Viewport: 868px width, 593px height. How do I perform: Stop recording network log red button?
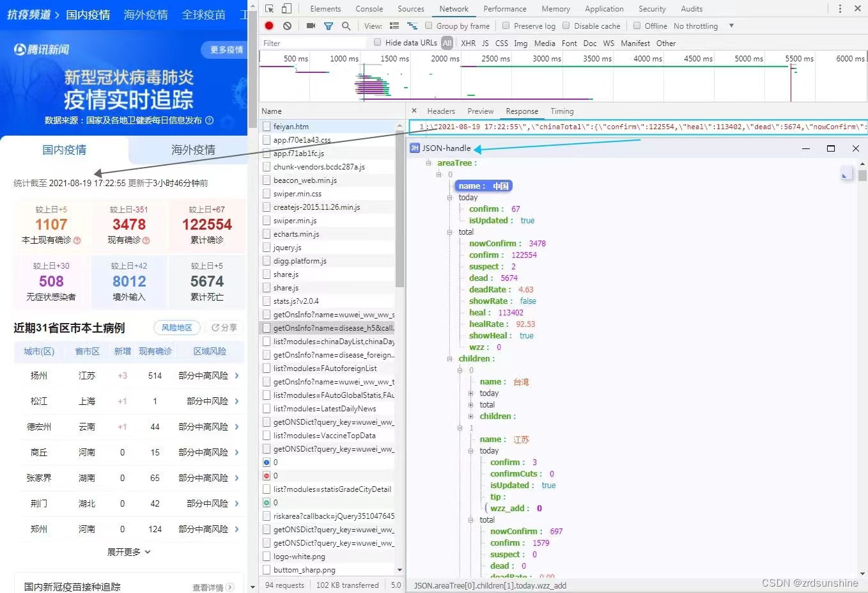click(x=269, y=26)
